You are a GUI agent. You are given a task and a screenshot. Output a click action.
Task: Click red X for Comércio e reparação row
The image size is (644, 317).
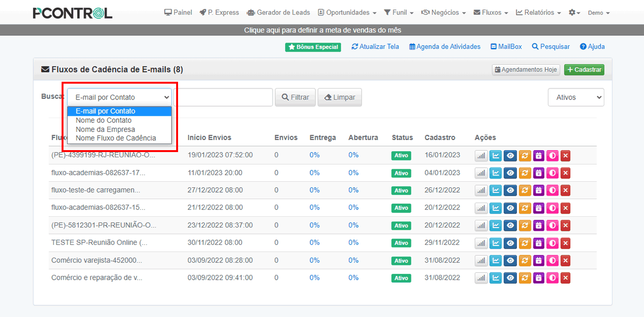coord(565,278)
